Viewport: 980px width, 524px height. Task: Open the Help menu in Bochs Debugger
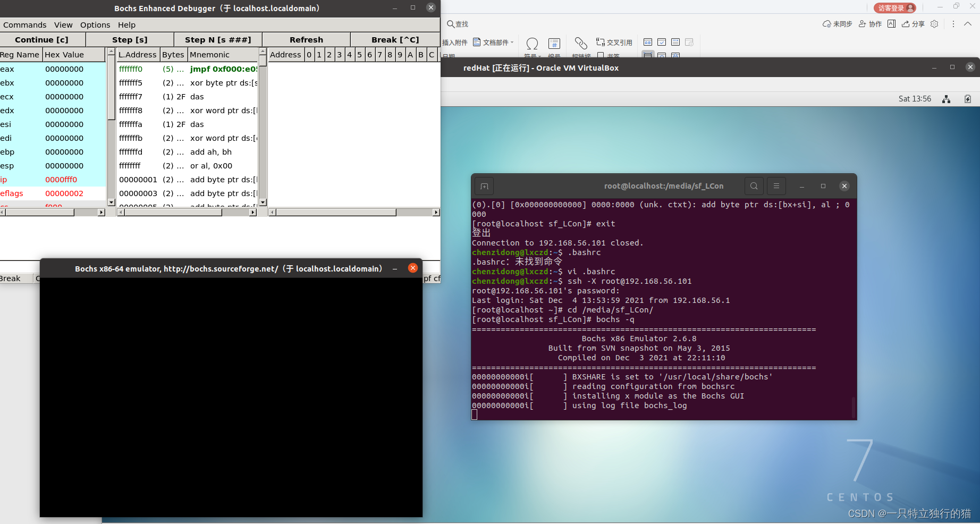[126, 25]
